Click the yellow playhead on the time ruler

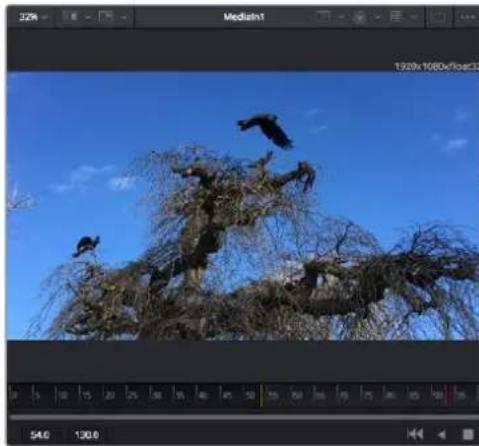pos(261,395)
